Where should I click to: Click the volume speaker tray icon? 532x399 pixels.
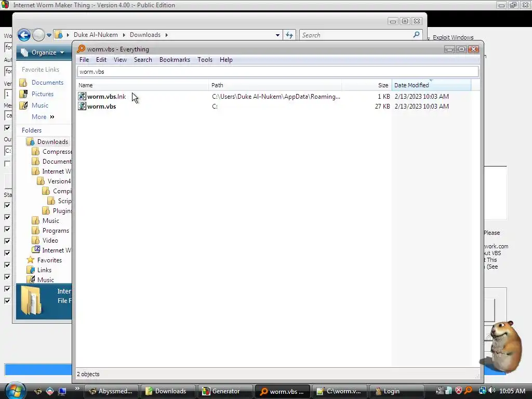click(492, 391)
